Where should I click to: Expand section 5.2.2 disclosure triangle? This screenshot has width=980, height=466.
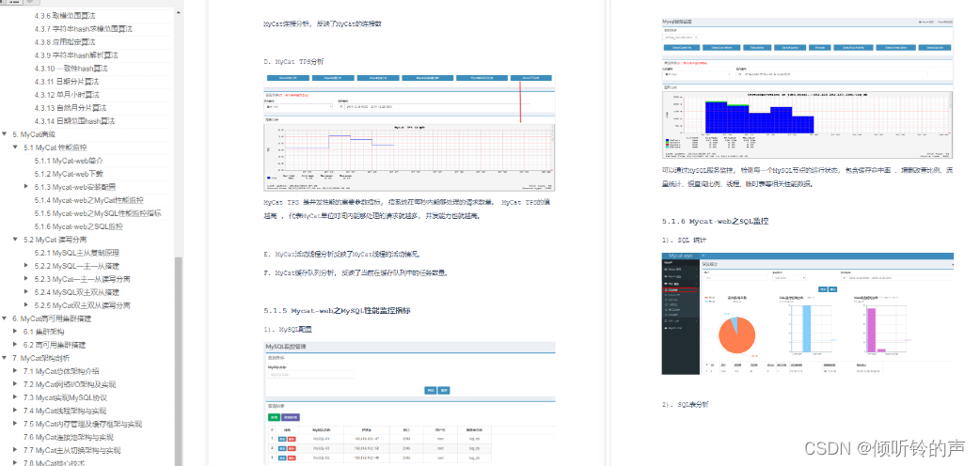coord(26,266)
